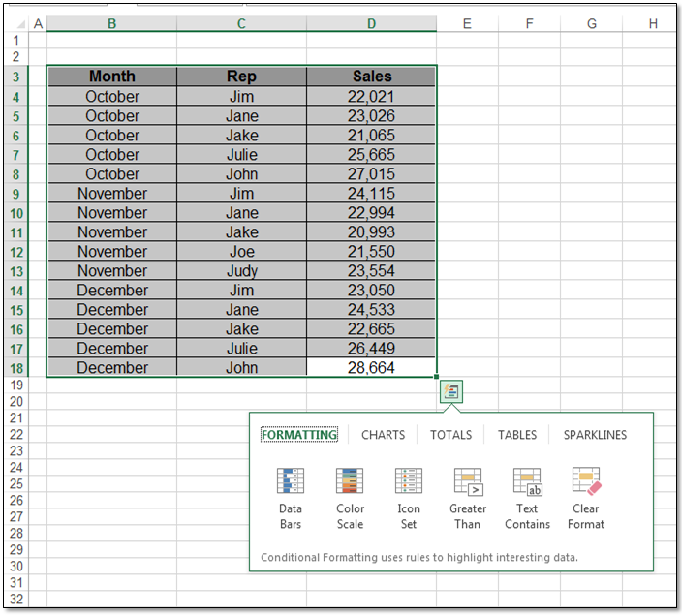Select cell with sales 28,664
Image resolution: width=682 pixels, height=616 pixels.
[371, 367]
